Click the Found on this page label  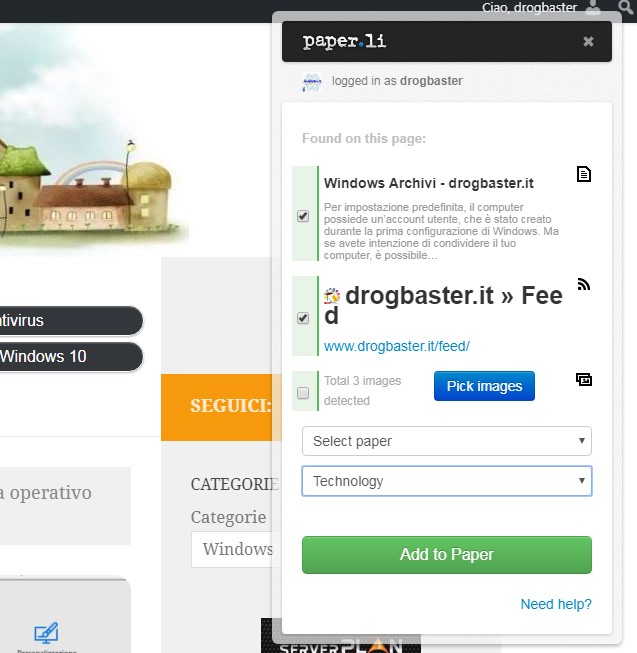pyautogui.click(x=364, y=138)
